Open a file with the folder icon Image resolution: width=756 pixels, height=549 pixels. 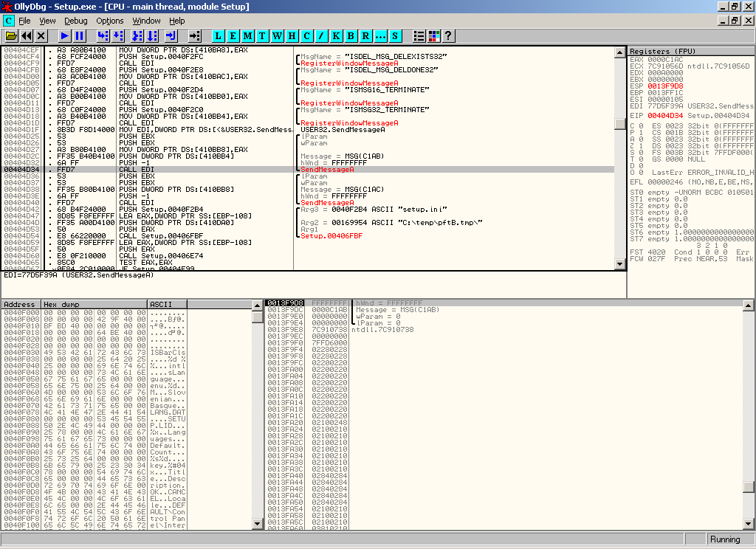click(x=11, y=36)
